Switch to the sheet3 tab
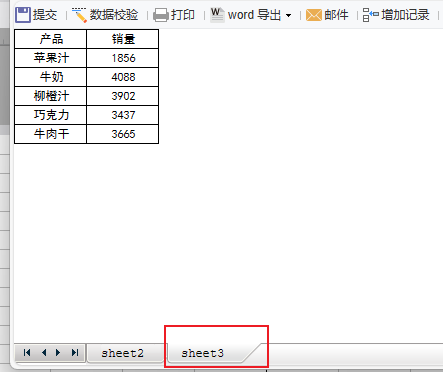This screenshot has width=443, height=372. click(x=208, y=353)
